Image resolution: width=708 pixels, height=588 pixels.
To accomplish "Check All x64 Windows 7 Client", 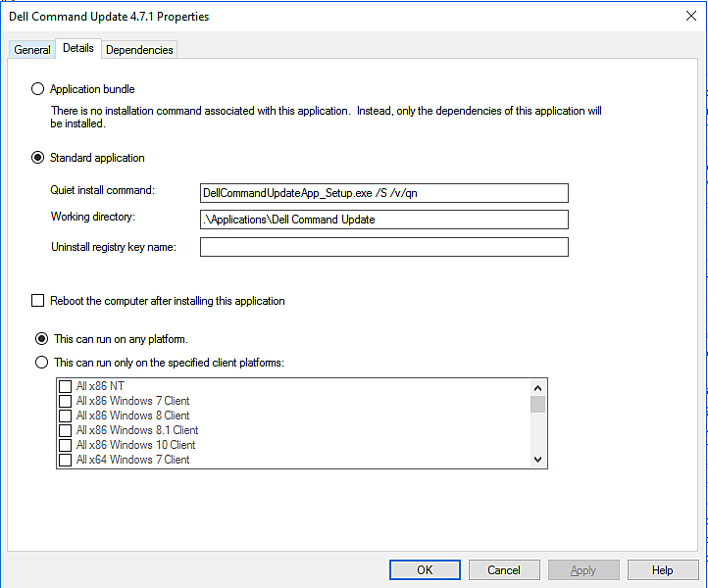I will point(66,460).
